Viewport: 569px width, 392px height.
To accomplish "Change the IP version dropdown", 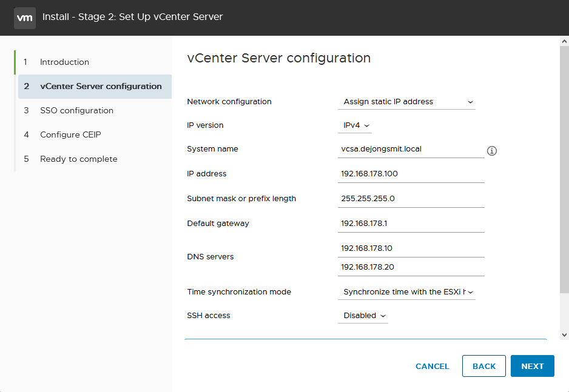I will pos(354,125).
